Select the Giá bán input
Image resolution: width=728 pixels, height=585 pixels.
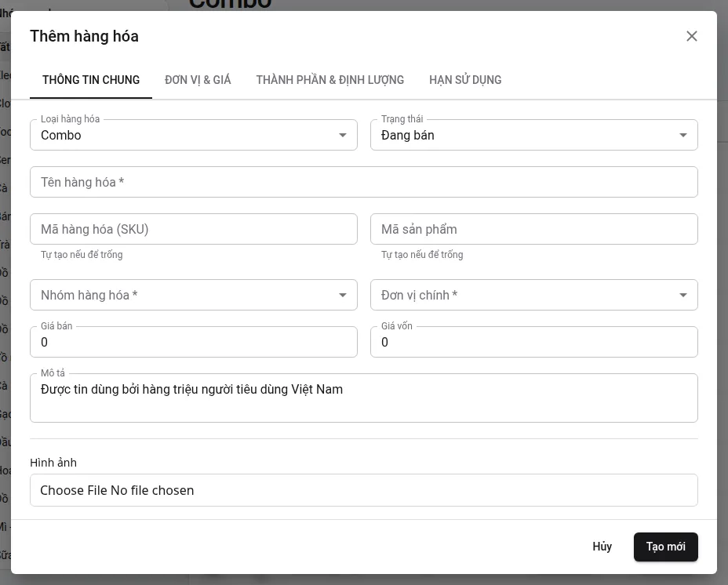(x=194, y=342)
